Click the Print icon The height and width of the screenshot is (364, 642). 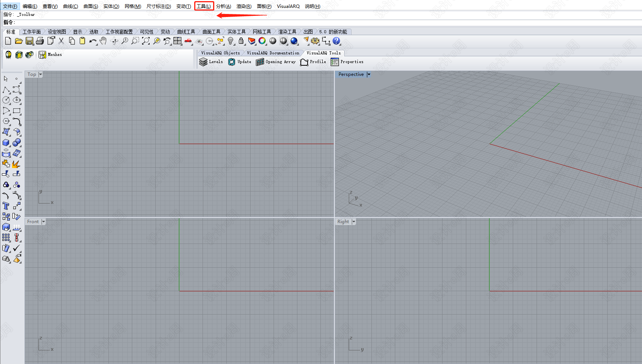point(40,41)
